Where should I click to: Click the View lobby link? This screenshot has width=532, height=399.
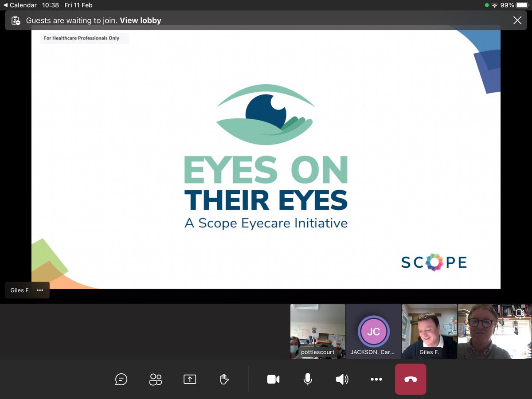coord(141,20)
